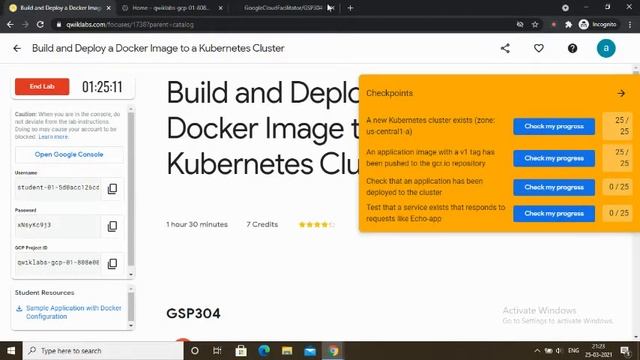The height and width of the screenshot is (360, 640).
Task: Check progress for application image v1 tag
Action: 554,158
